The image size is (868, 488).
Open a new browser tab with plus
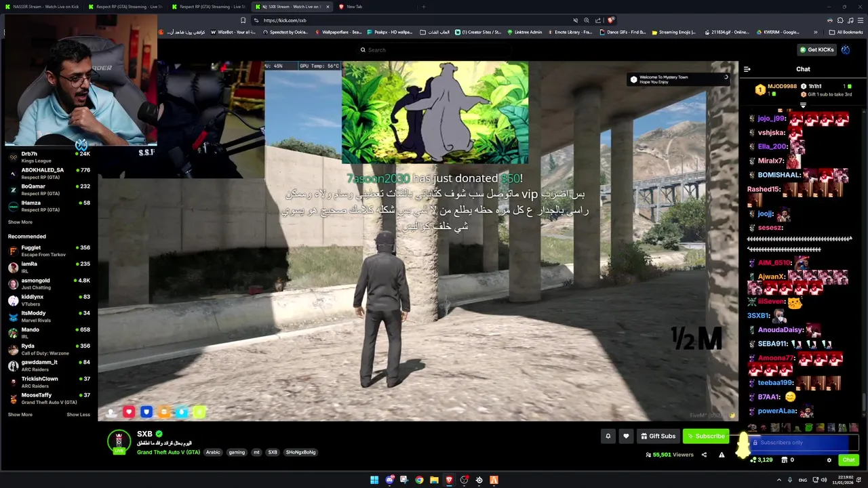(423, 7)
